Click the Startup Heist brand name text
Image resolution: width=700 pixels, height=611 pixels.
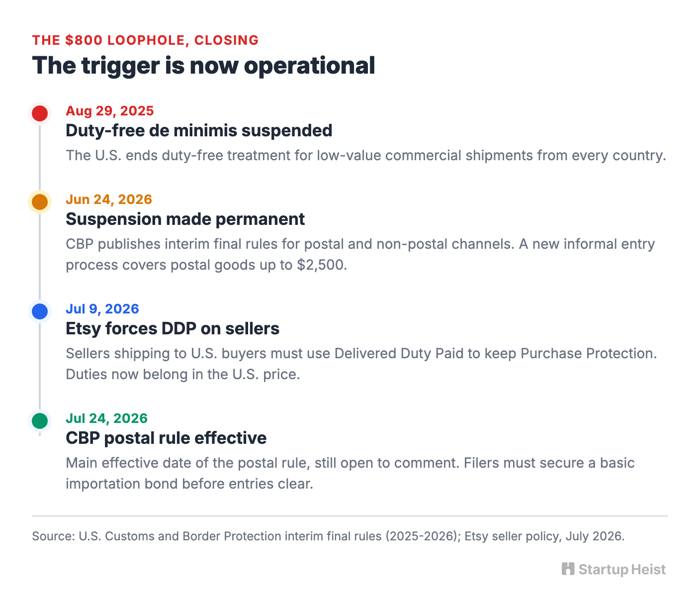(x=622, y=570)
